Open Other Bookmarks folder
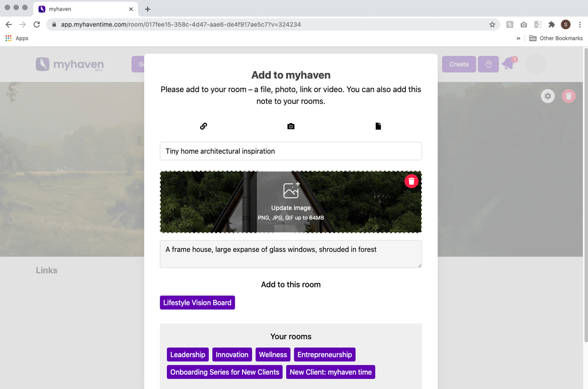 (556, 38)
